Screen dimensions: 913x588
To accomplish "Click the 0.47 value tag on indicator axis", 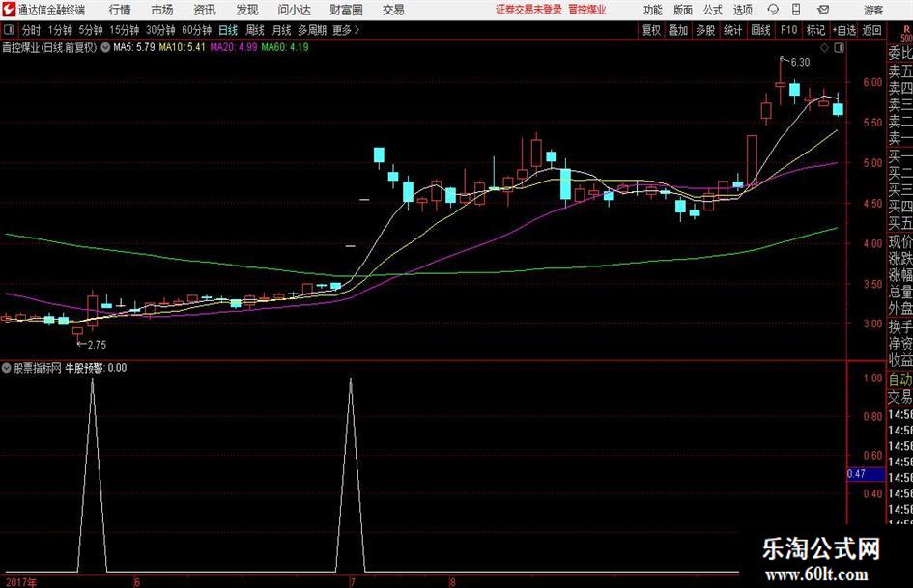I will [x=865, y=474].
